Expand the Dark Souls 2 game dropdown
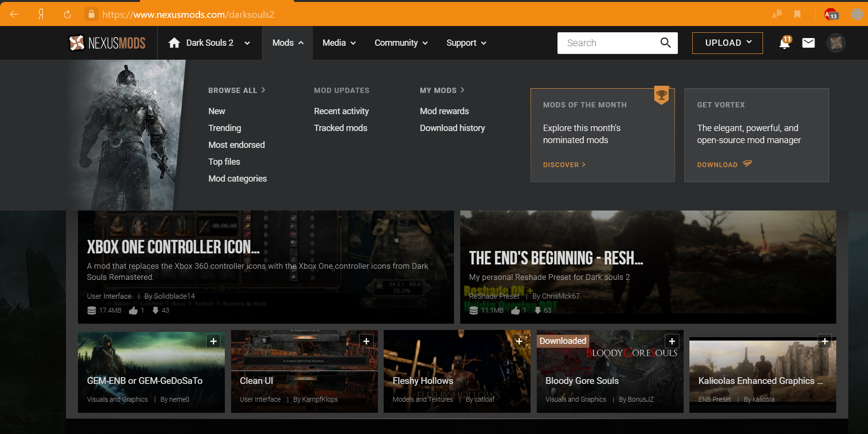 [x=247, y=43]
